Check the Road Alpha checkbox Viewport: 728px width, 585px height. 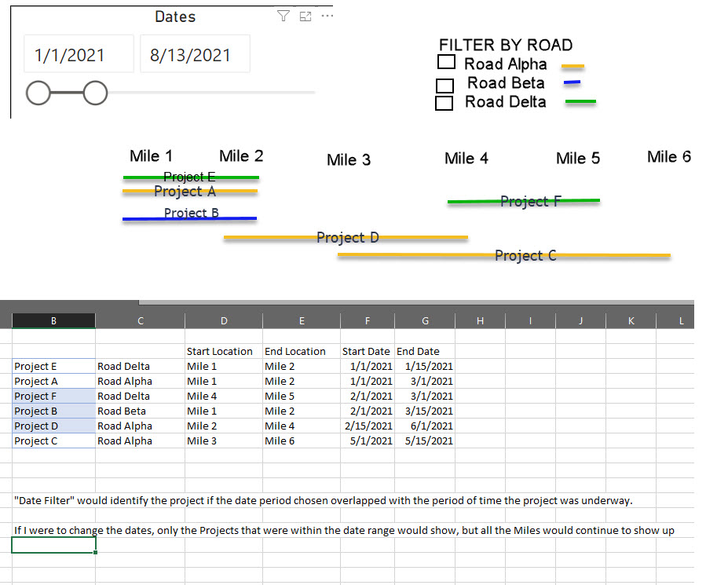point(446,62)
